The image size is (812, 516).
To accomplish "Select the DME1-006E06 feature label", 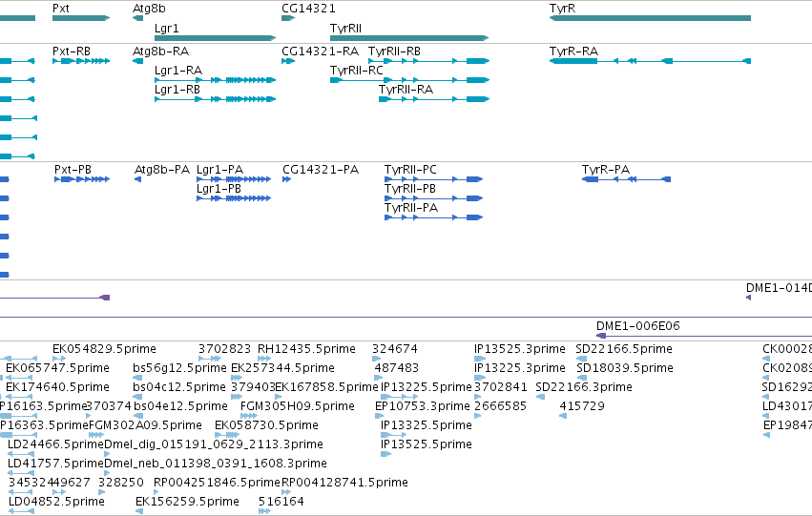I will pos(638,326).
